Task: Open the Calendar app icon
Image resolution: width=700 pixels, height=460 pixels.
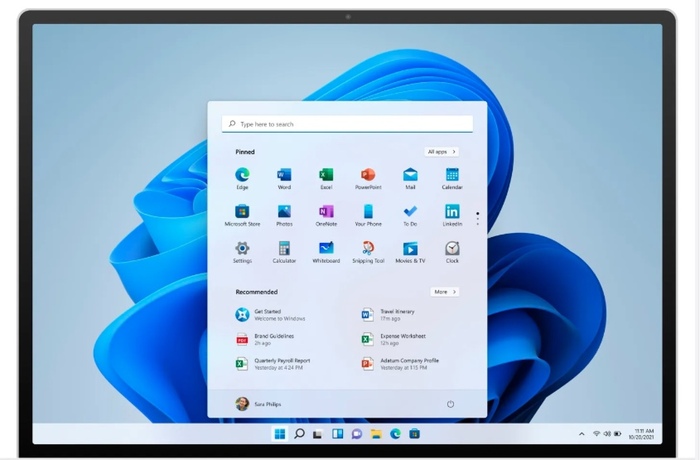Action: coord(452,178)
